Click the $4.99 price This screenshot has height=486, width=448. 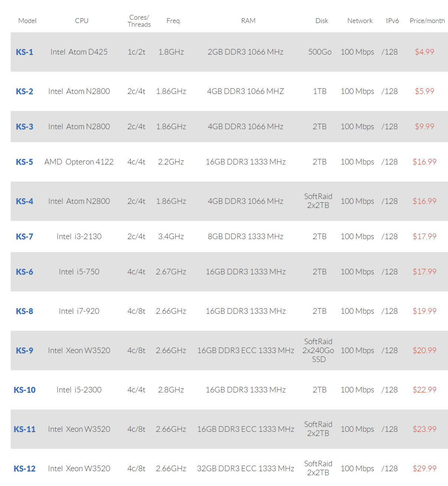tap(424, 52)
